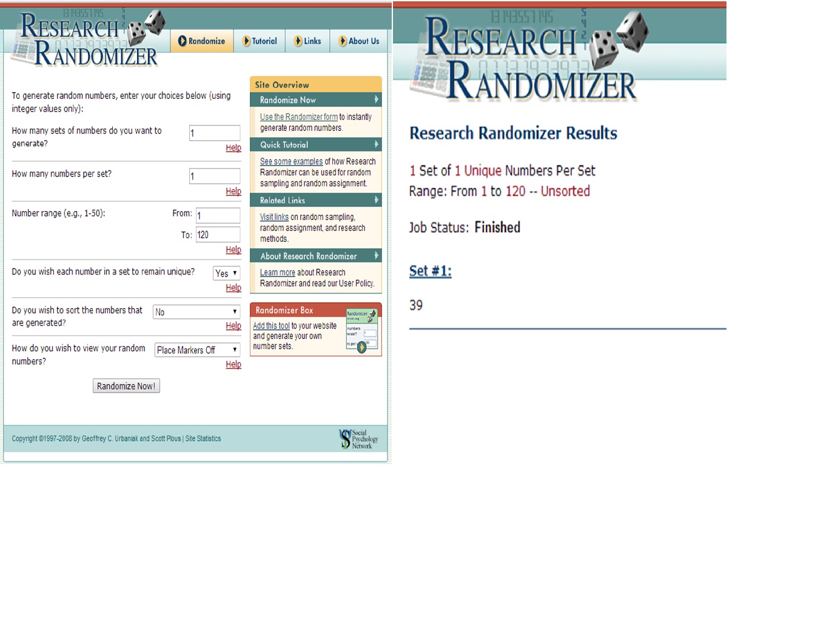Click Help link under view numbers question
Viewport: 832px width, 644px height.
tap(233, 364)
